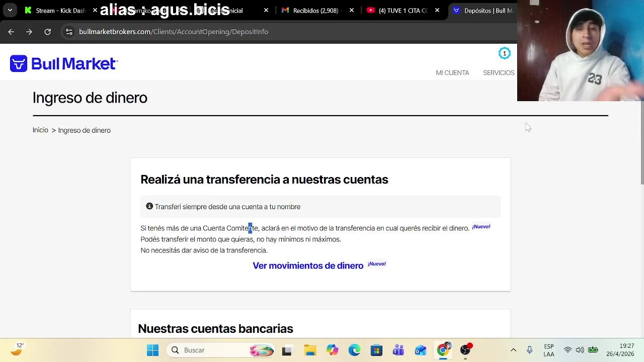644x362 pixels.
Task: Click the Wi-Fi network tray icon
Action: (x=568, y=350)
